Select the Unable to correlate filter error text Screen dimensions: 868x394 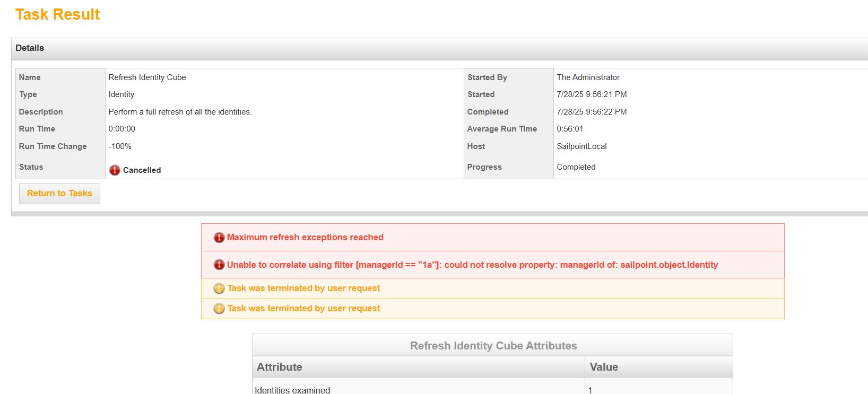pyautogui.click(x=472, y=265)
